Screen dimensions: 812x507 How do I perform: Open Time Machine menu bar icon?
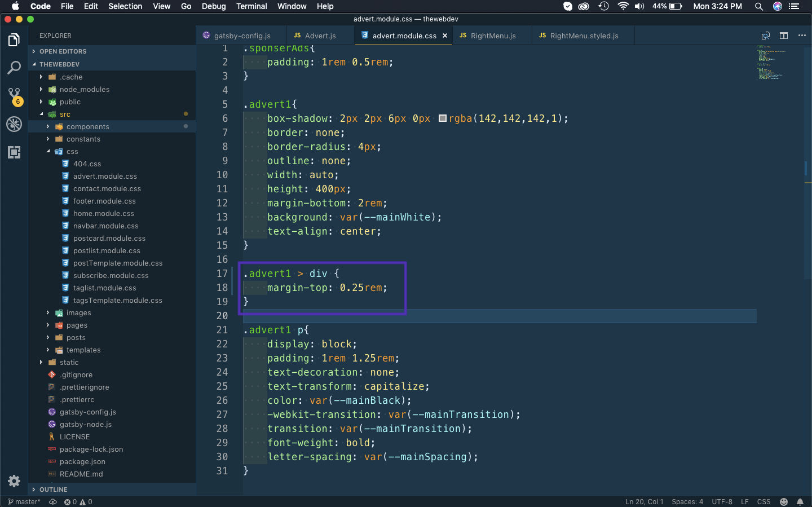[x=604, y=6]
